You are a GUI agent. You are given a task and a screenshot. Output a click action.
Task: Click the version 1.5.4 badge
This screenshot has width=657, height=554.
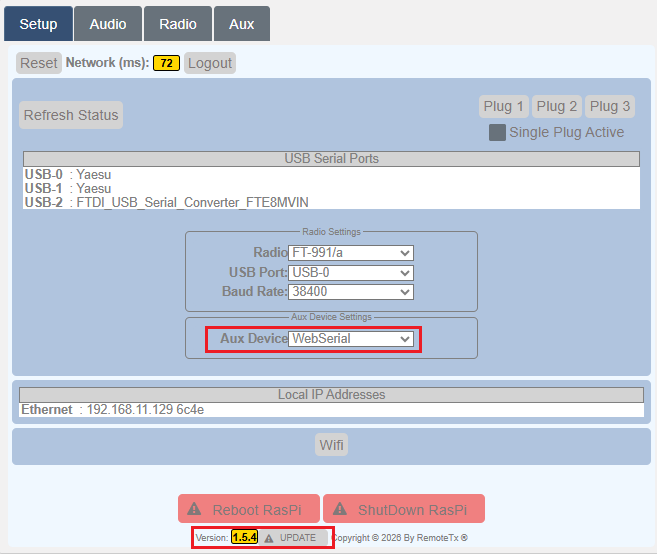coord(244,538)
